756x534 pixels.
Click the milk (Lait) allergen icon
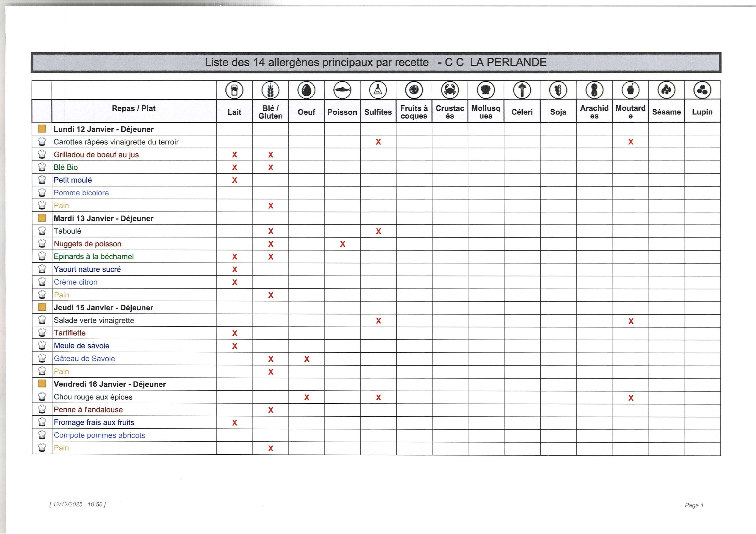click(x=234, y=90)
